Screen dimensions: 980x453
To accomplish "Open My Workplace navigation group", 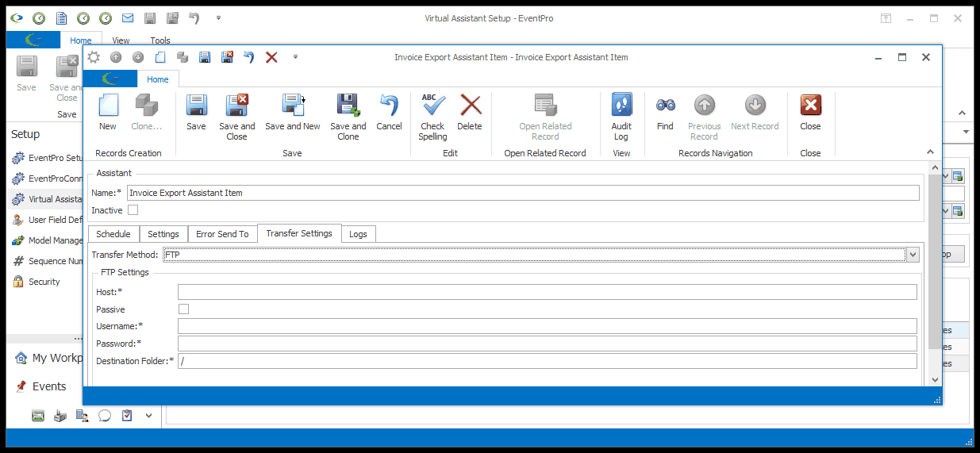I will pos(49,358).
